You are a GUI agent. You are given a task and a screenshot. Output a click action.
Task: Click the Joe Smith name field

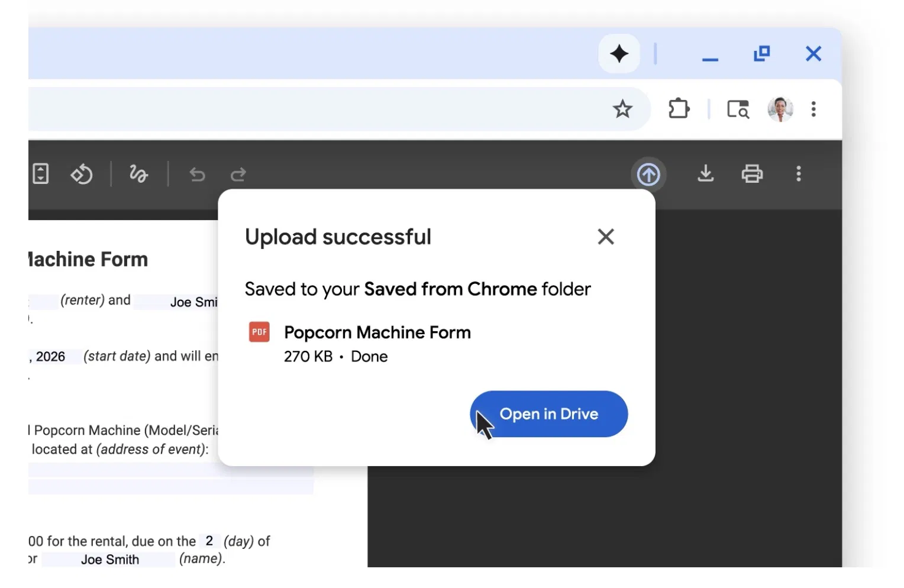(x=110, y=559)
